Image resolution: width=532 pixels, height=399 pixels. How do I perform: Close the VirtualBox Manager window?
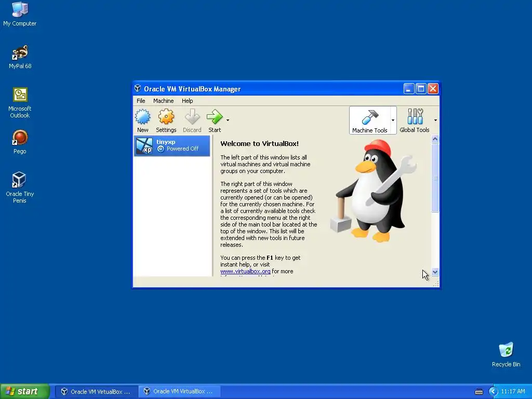[433, 89]
